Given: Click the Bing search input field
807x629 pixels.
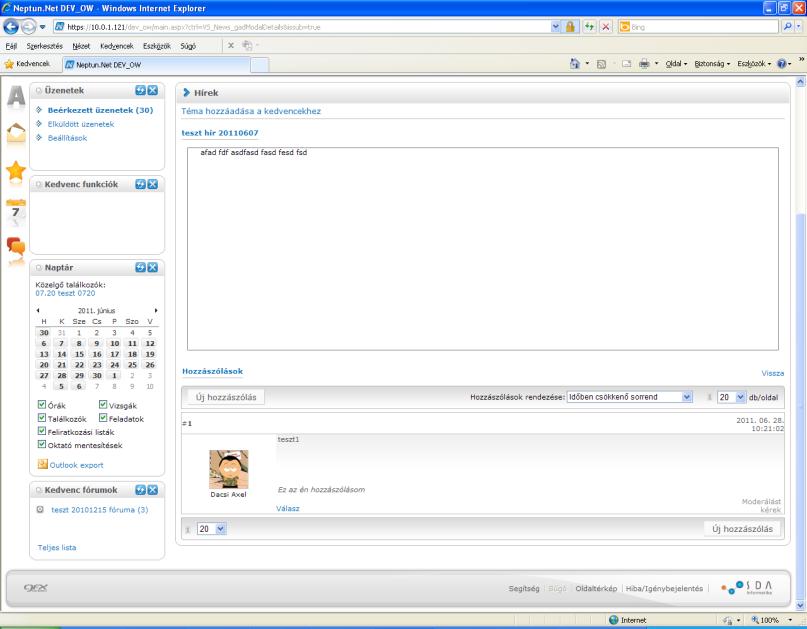Looking at the screenshot, I should pyautogui.click(x=698, y=27).
